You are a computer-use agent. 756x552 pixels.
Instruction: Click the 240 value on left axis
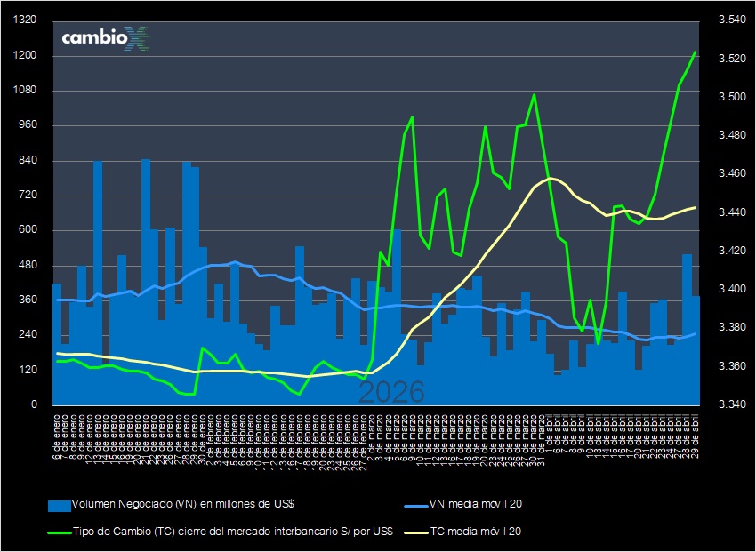[28, 335]
